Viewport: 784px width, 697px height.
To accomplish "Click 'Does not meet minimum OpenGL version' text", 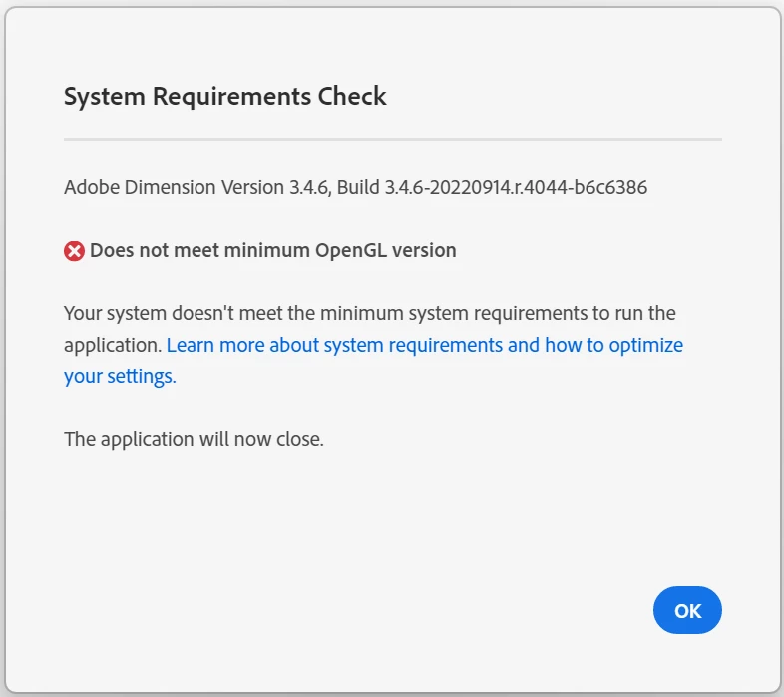I will coord(273,250).
